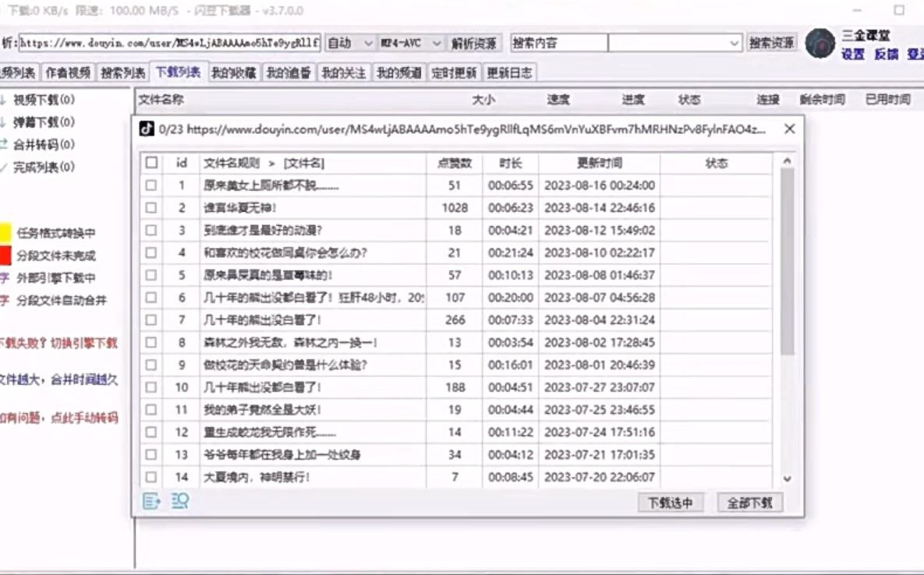Click the user avatar icon at top right
This screenshot has width=924, height=575.
(820, 44)
